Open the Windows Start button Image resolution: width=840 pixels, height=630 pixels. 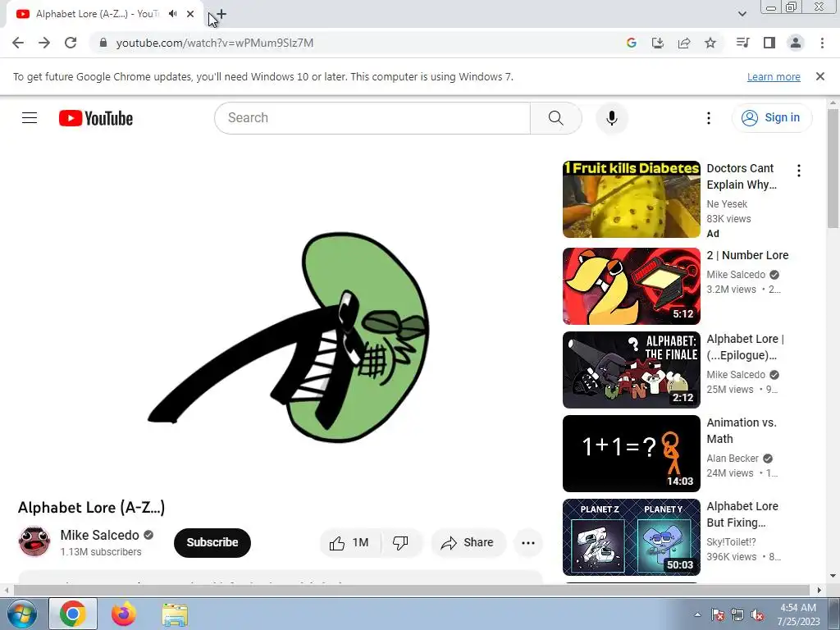tap(21, 614)
